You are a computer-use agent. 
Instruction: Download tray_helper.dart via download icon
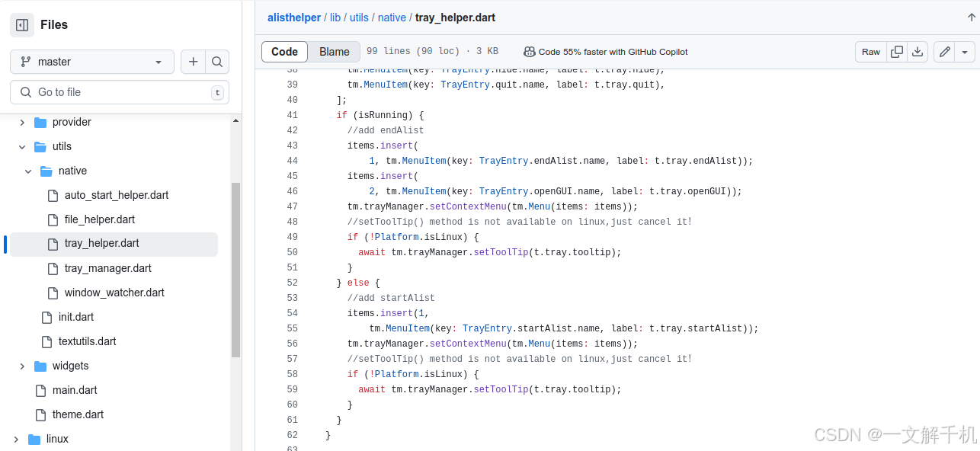(x=918, y=52)
